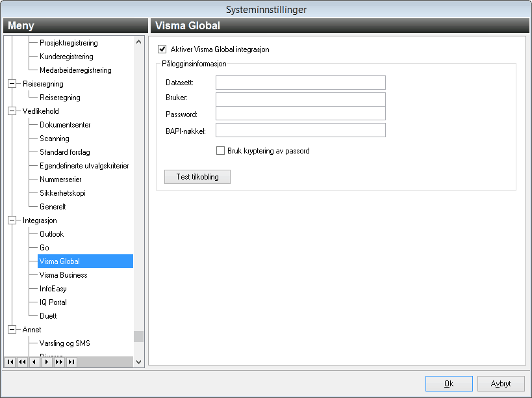Screen dimensions: 532x398
Task: Select Outlook integration item
Action: coord(52,234)
